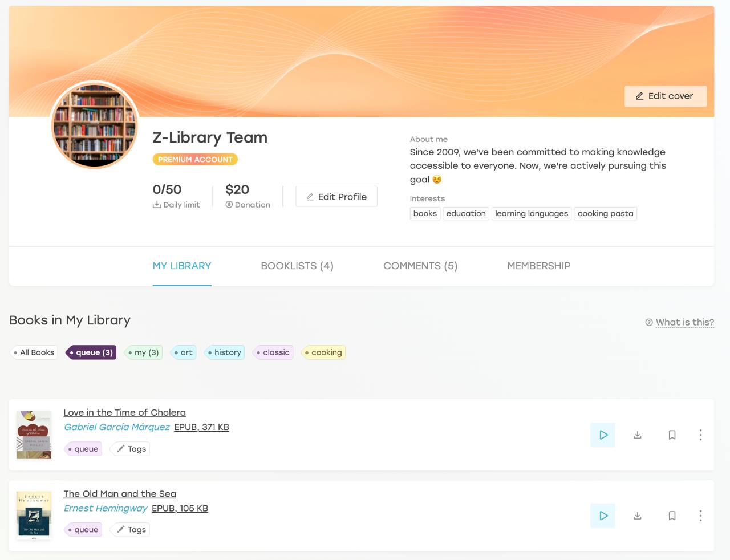
Task: Open more options for The Old Man and the Sea
Action: tap(700, 516)
